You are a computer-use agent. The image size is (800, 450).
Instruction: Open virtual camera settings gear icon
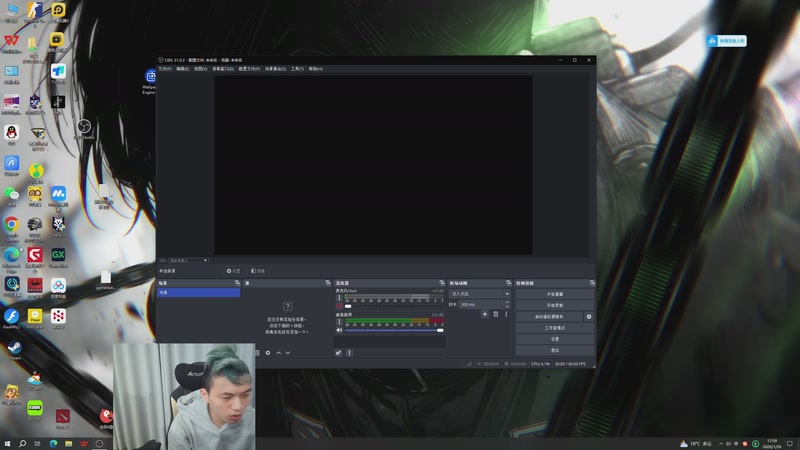click(589, 317)
